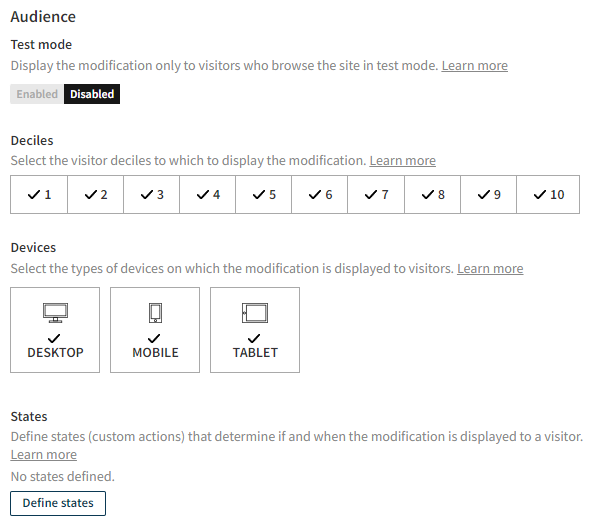The height and width of the screenshot is (526, 600).
Task: Uncheck decile 8
Action: tap(432, 195)
